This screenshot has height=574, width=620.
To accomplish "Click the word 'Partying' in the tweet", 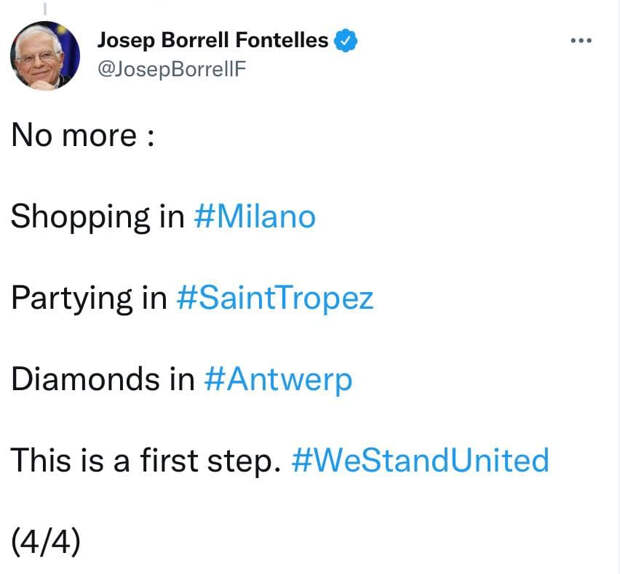I will [x=72, y=299].
